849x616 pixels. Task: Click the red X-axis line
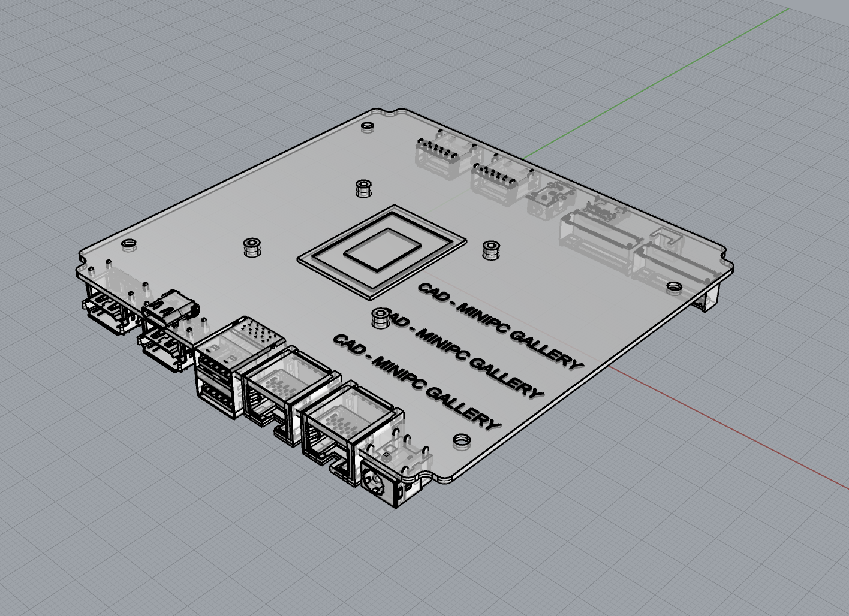(728, 428)
